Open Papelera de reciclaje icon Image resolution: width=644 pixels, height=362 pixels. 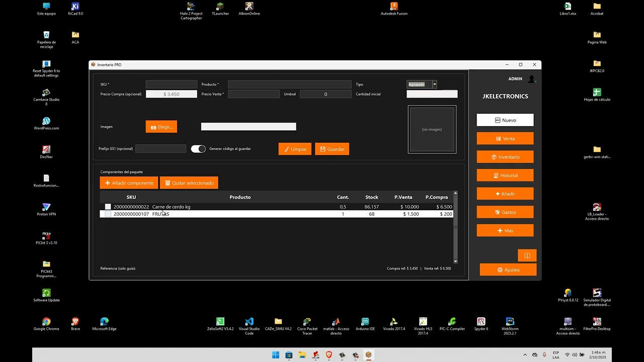[46, 39]
